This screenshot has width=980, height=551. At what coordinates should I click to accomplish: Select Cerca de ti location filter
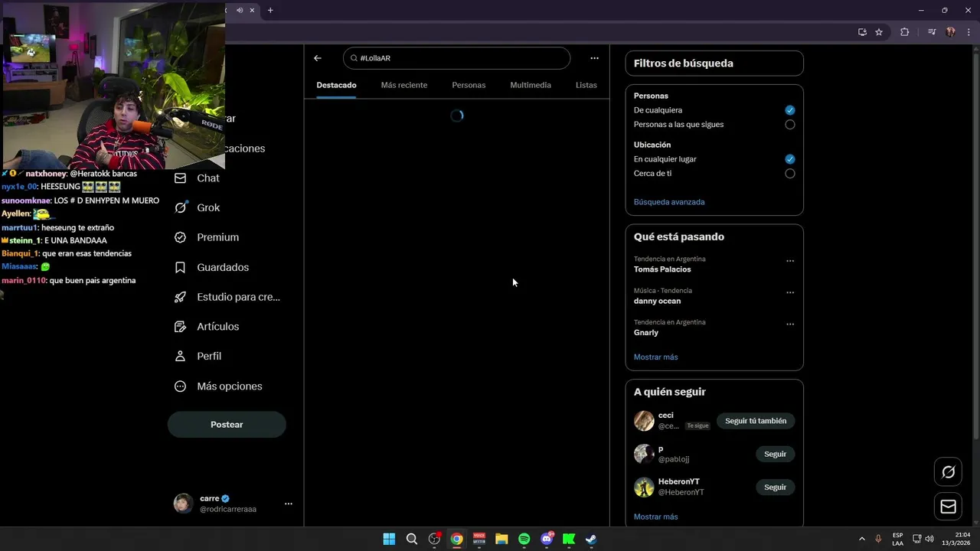[x=790, y=174]
